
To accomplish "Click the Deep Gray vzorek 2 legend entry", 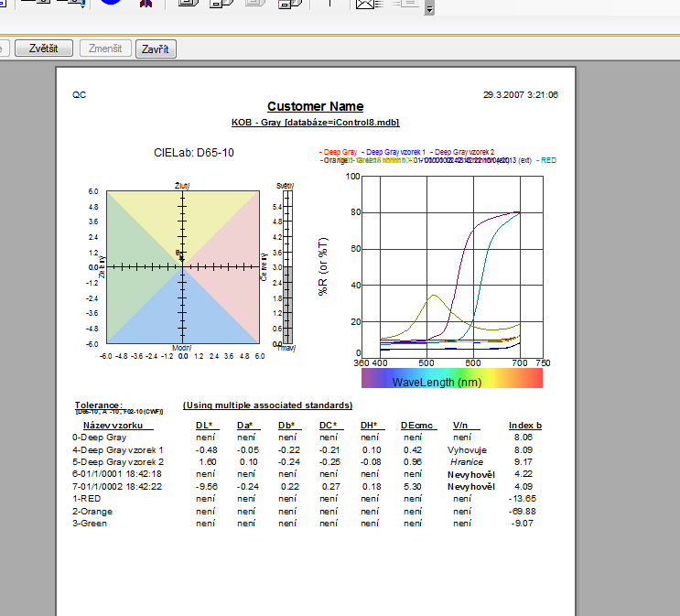I will pos(462,152).
